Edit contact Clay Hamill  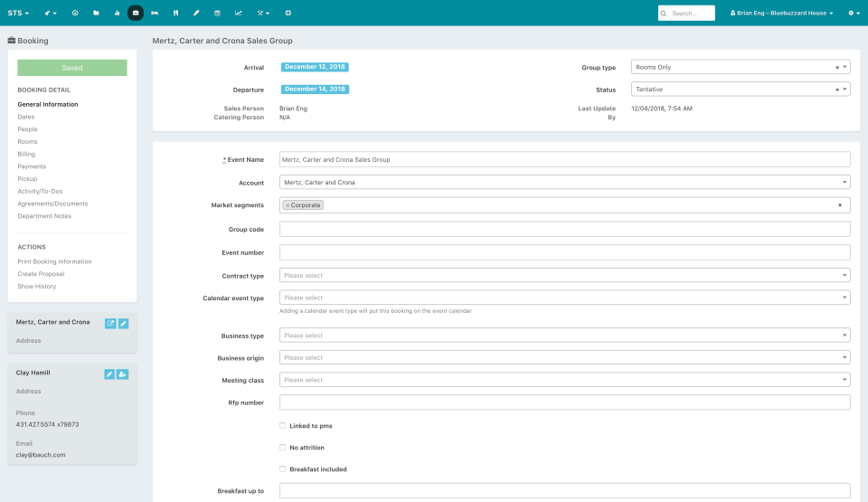[x=109, y=374]
